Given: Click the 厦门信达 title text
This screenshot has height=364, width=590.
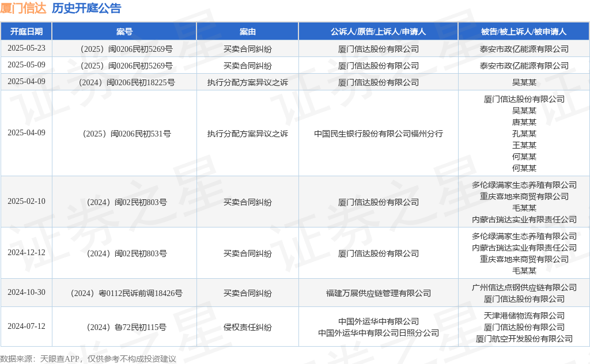Looking at the screenshot, I should pos(23,8).
